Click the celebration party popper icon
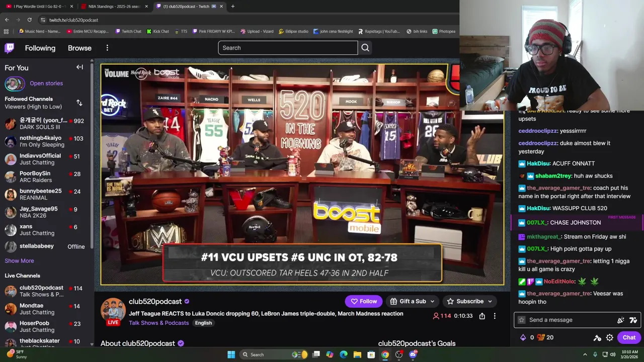 coord(621,320)
